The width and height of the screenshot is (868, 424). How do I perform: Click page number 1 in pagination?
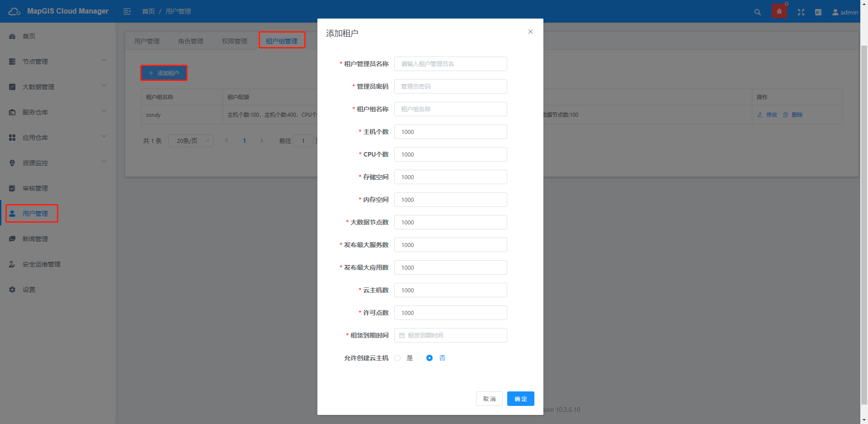click(x=244, y=141)
